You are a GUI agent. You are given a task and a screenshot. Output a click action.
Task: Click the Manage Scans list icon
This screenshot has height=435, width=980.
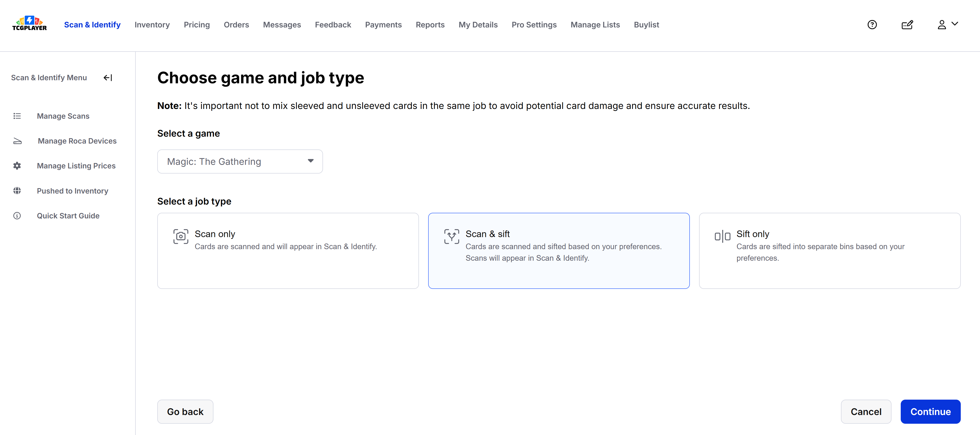pos(17,116)
